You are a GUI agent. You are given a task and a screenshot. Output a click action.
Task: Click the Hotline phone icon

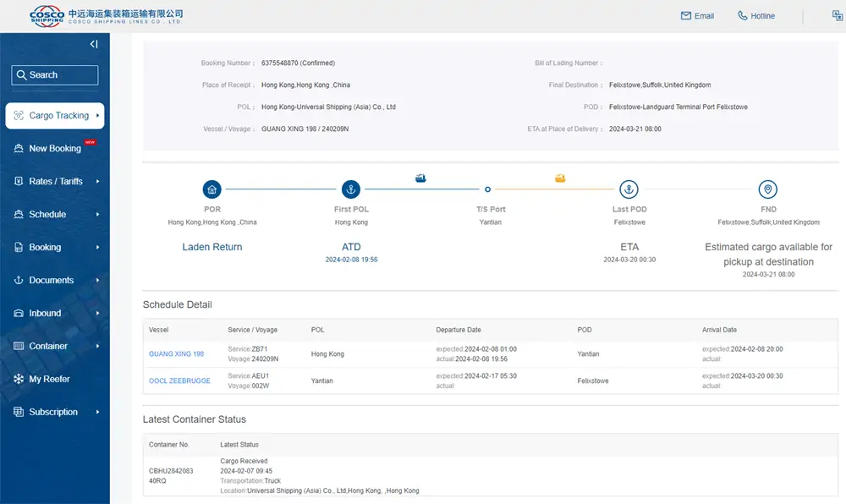pos(743,15)
